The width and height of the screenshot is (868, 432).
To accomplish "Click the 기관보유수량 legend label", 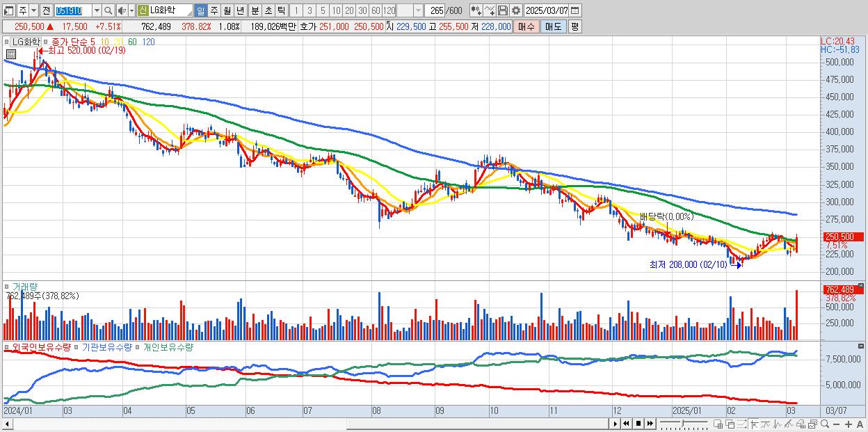I will [x=106, y=346].
